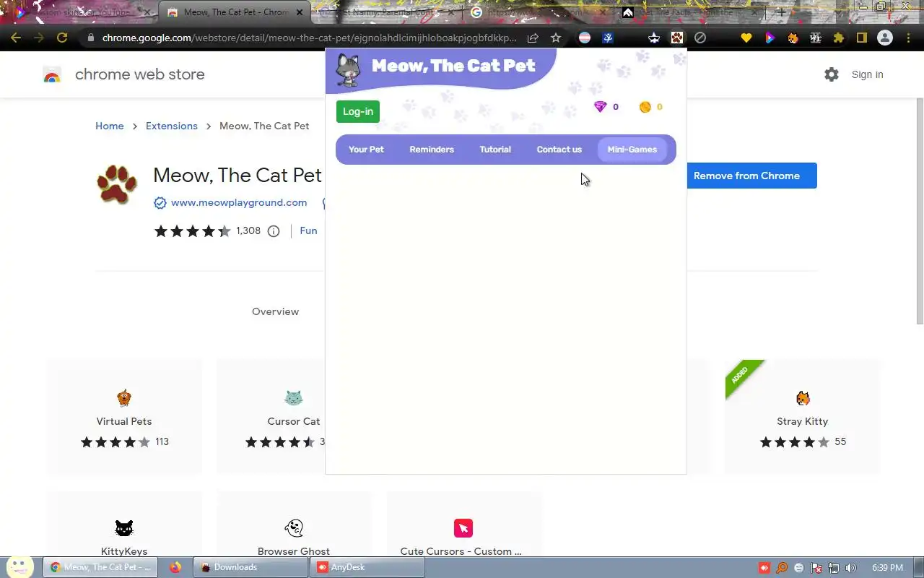Click the 6:39 PM clock

pyautogui.click(x=887, y=568)
